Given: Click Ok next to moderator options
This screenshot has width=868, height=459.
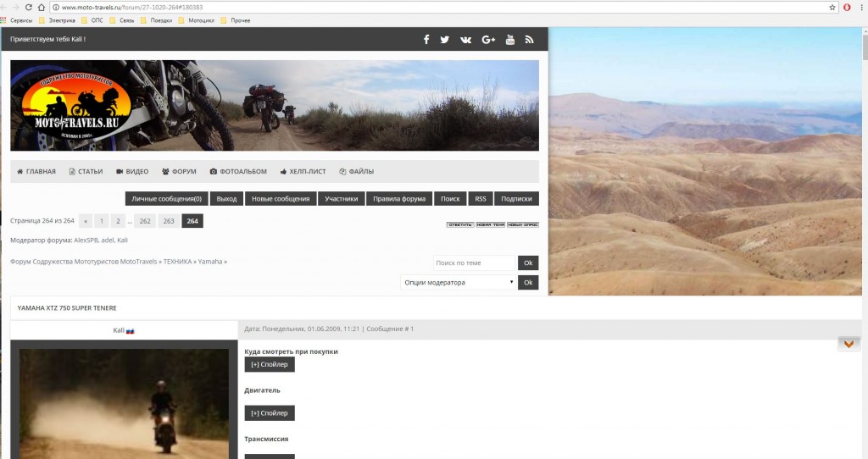Looking at the screenshot, I should (528, 282).
